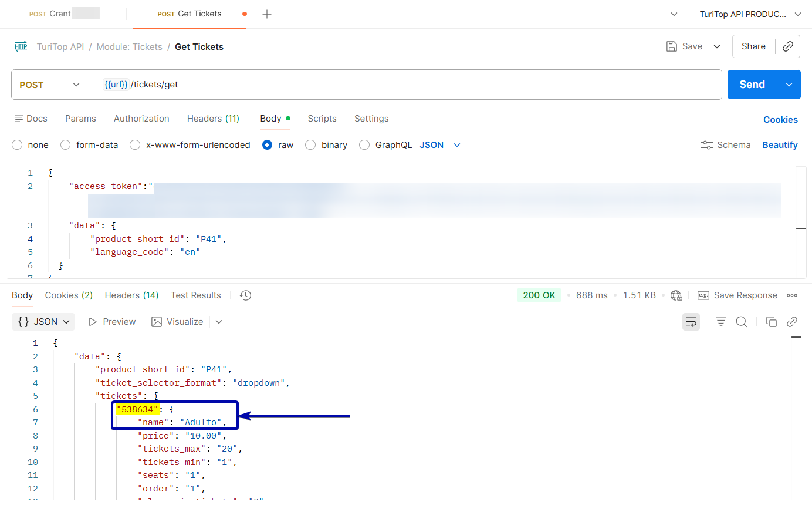The image size is (812, 505).
Task: Expand the JSON body format dropdown
Action: click(x=441, y=145)
